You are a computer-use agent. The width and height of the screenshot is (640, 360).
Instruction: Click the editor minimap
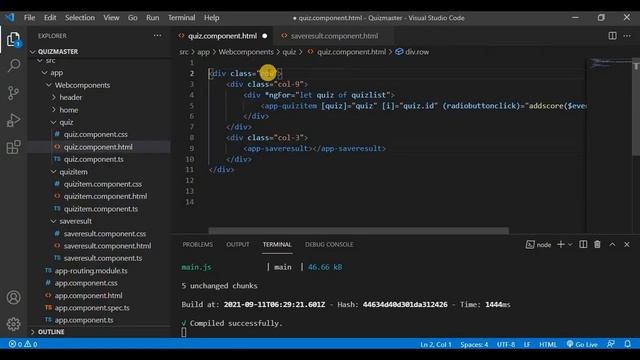tap(609, 145)
